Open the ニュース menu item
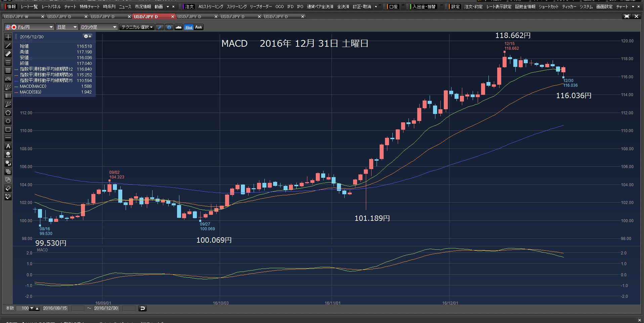Image resolution: width=644 pixels, height=323 pixels. pos(125,7)
